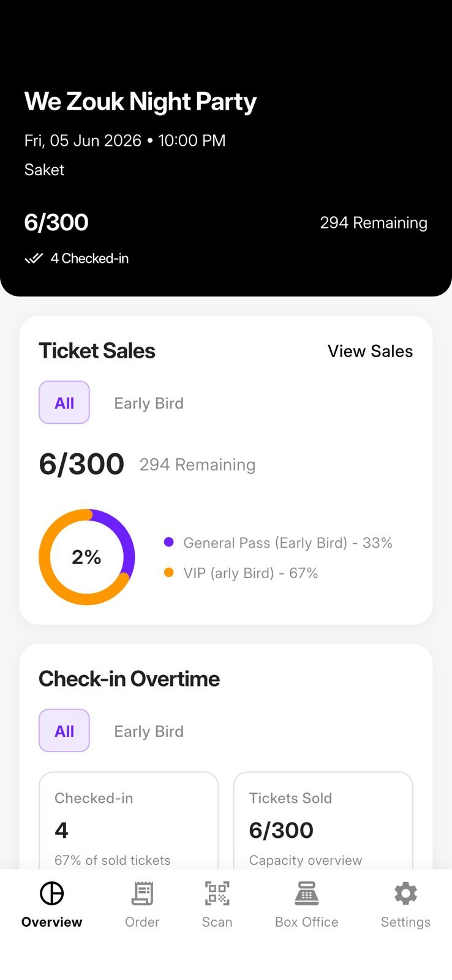Open the Overview pie icon

tap(51, 893)
